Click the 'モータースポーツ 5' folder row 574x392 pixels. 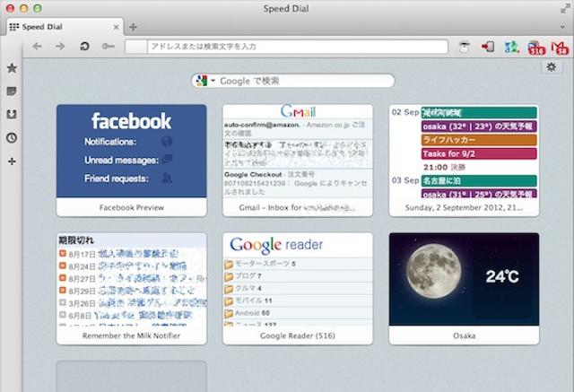[298, 264]
